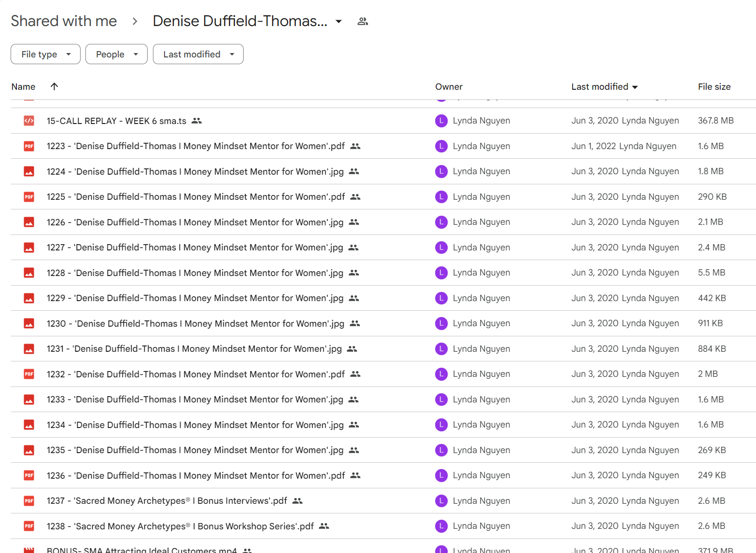Screen dimensions: 756x553
Task: Click the code file icon for 15-CALL REPLAY
Action: click(x=29, y=121)
